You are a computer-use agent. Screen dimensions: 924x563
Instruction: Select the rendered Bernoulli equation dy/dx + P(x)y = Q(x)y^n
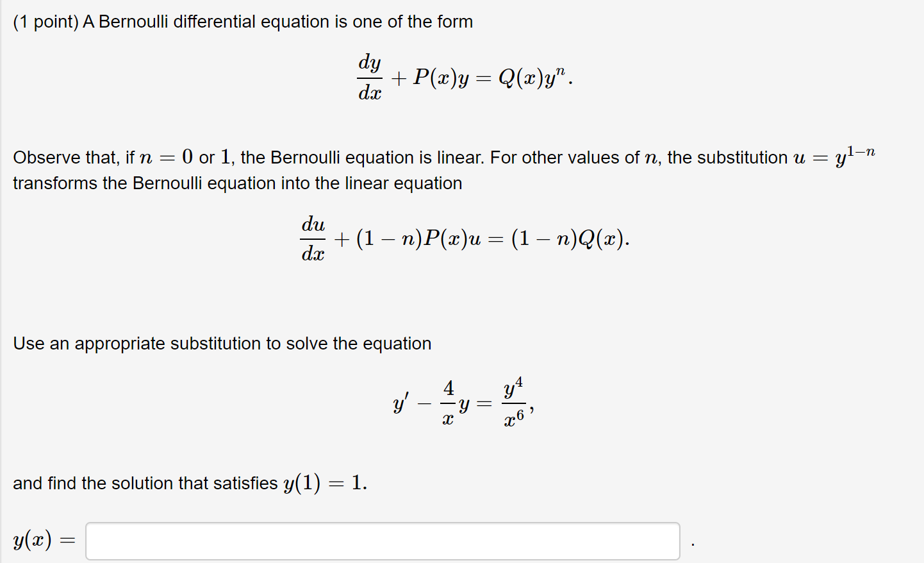465,77
